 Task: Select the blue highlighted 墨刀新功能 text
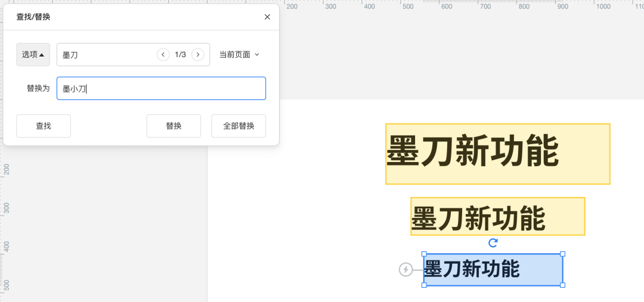coord(493,270)
